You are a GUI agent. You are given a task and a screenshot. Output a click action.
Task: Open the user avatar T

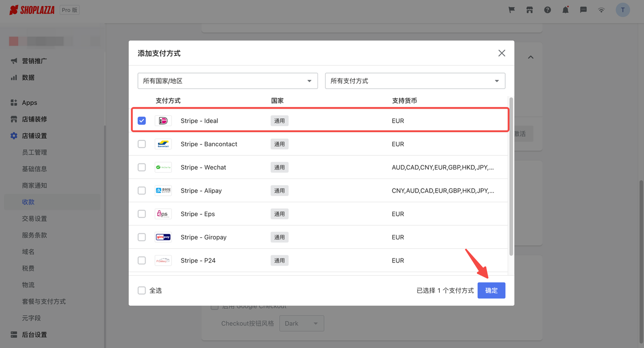[623, 10]
